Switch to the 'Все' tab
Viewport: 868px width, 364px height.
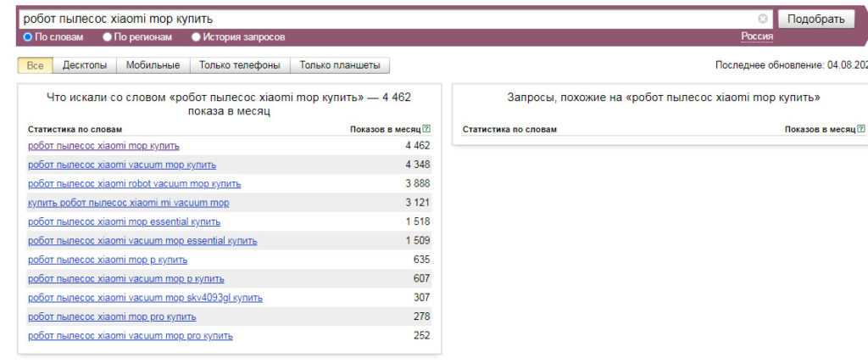click(x=35, y=65)
